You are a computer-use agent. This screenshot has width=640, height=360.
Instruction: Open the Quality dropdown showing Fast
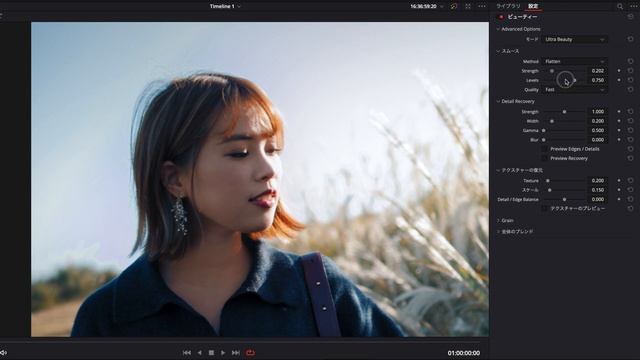click(574, 89)
